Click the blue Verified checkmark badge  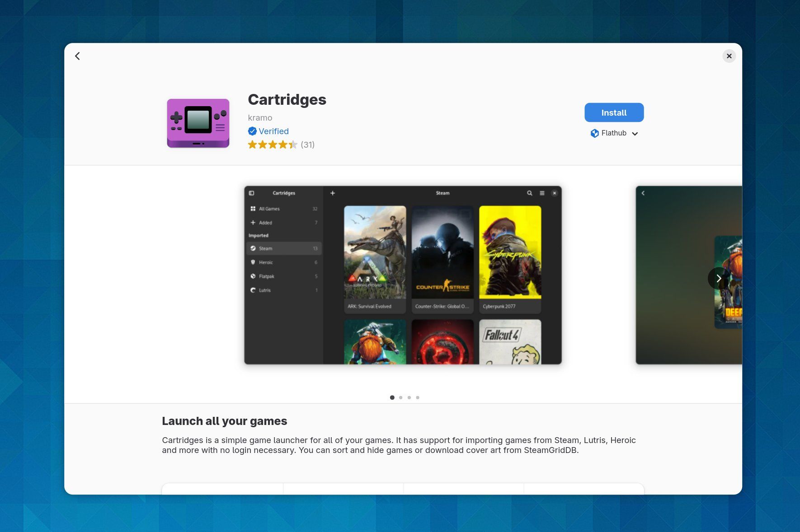pyautogui.click(x=252, y=131)
